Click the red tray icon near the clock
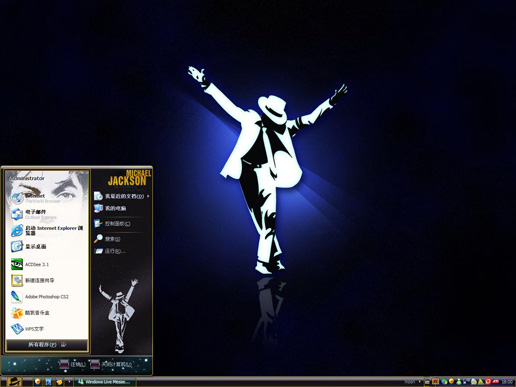The height and width of the screenshot is (387, 516). tap(487, 381)
